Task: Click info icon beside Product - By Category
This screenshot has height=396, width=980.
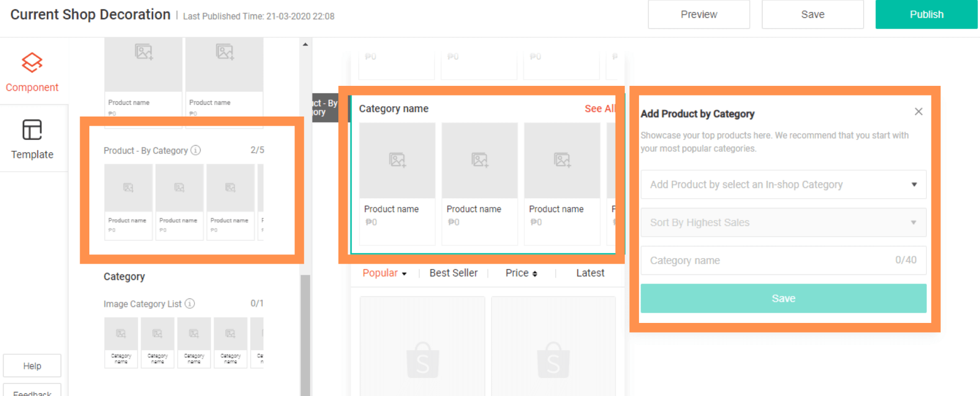Action: (195, 150)
